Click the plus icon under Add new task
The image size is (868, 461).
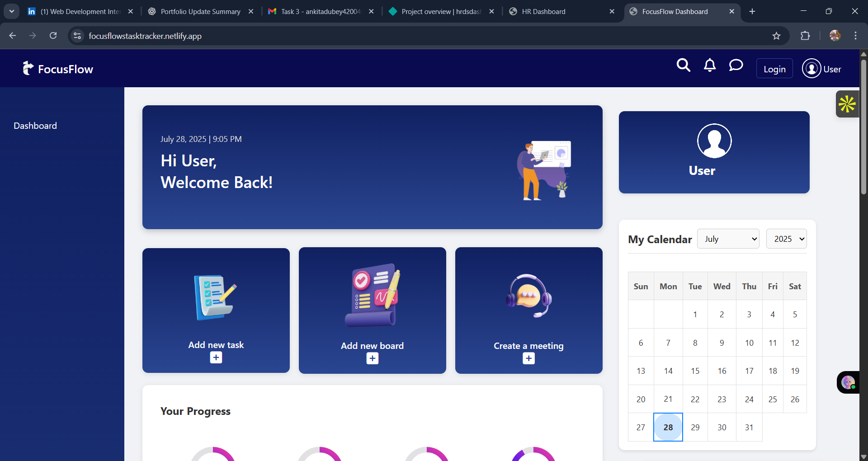pyautogui.click(x=216, y=358)
